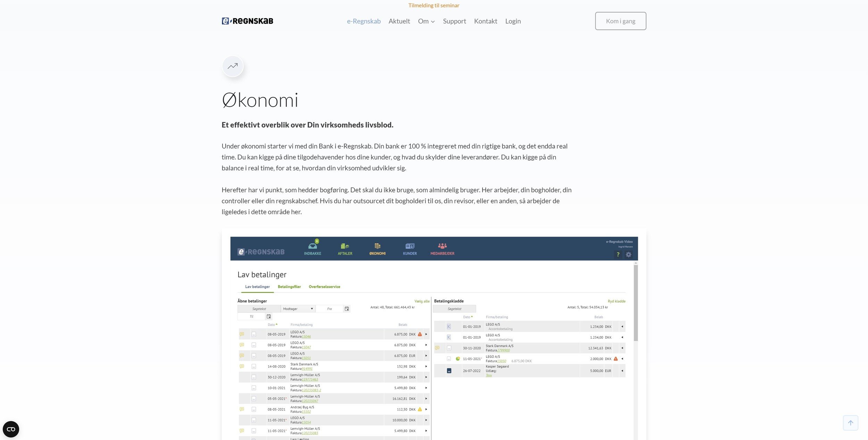Viewport: 868px width, 440px height.
Task: Click the Søgetekst field under Betalingskladde
Action: (x=454, y=309)
